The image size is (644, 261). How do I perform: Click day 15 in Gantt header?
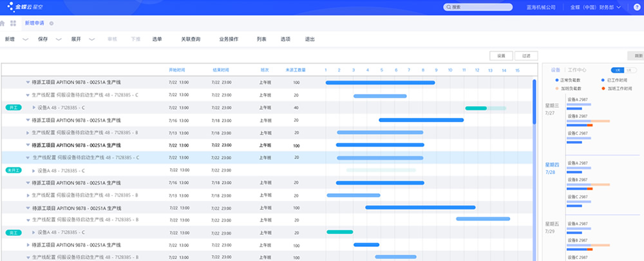click(518, 70)
